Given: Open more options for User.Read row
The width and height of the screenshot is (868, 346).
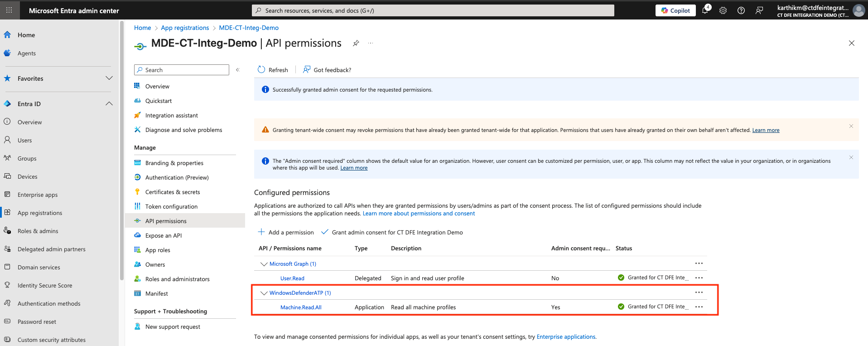Looking at the screenshot, I should point(699,278).
